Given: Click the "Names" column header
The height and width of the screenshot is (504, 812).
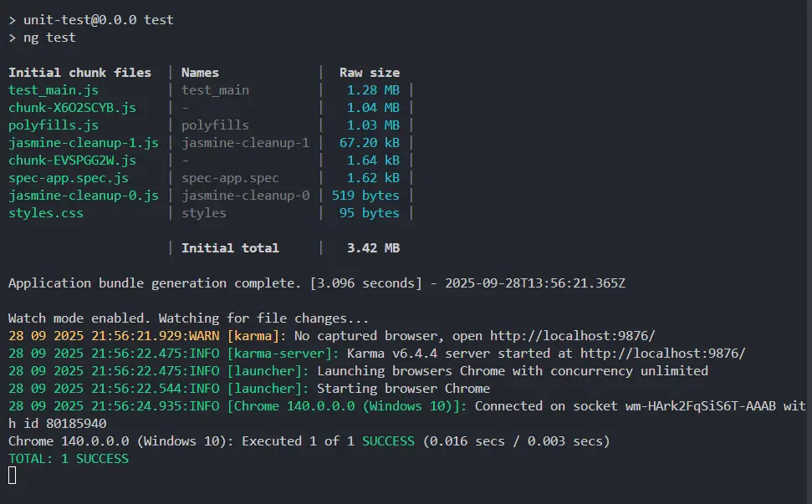Looking at the screenshot, I should [200, 73].
